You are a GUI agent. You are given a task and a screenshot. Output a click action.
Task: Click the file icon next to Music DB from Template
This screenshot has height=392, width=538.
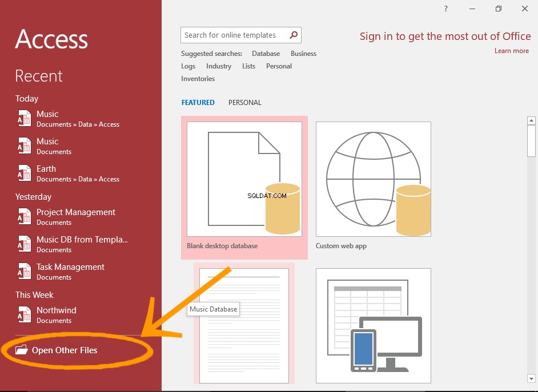click(24, 244)
